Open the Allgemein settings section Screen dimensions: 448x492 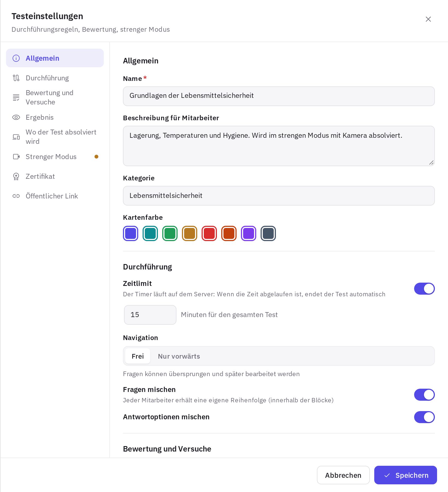55,58
